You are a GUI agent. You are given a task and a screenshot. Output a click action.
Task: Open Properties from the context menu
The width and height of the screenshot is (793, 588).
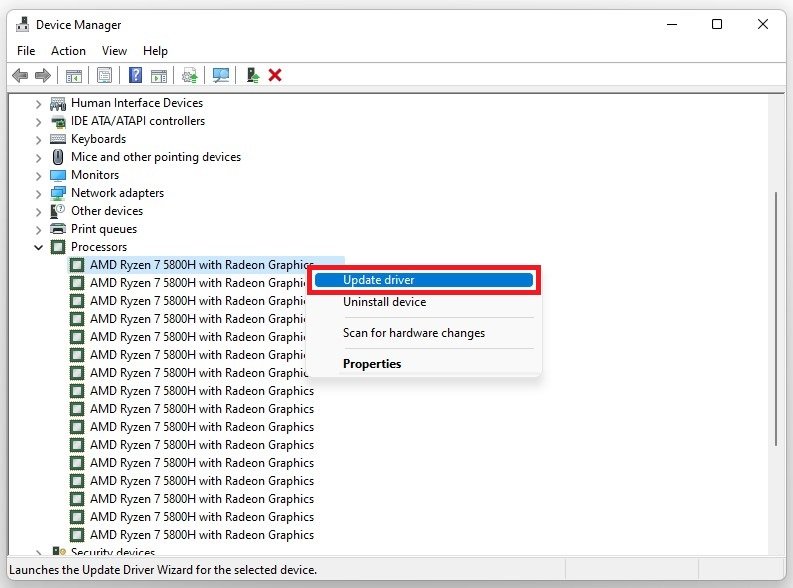click(x=372, y=364)
